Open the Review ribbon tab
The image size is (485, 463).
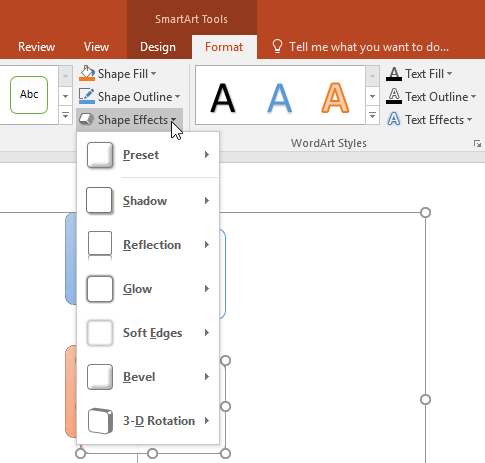click(36, 47)
